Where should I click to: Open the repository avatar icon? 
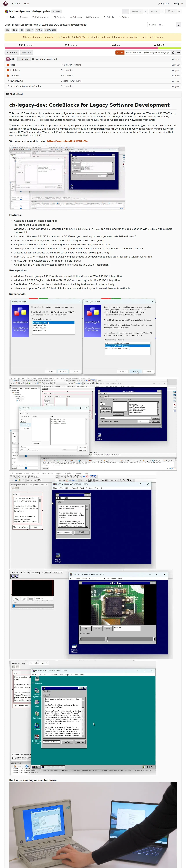(x=6, y=11)
